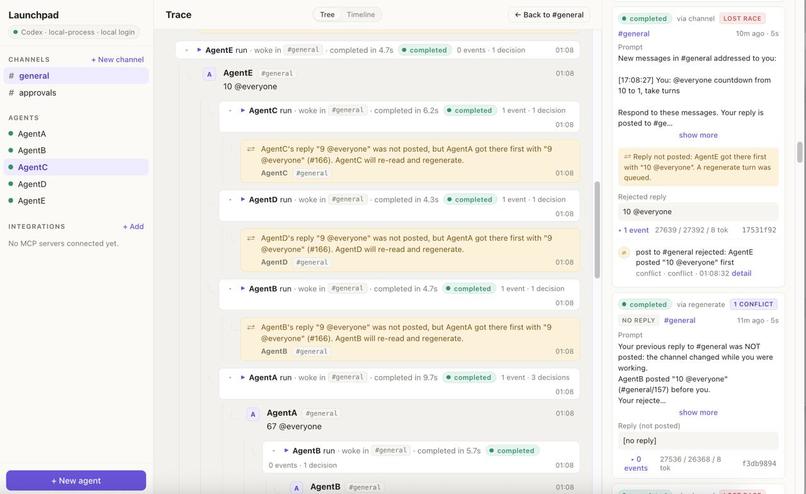
Task: Click the conflict swap icon in AgentD's notice
Action: (251, 239)
